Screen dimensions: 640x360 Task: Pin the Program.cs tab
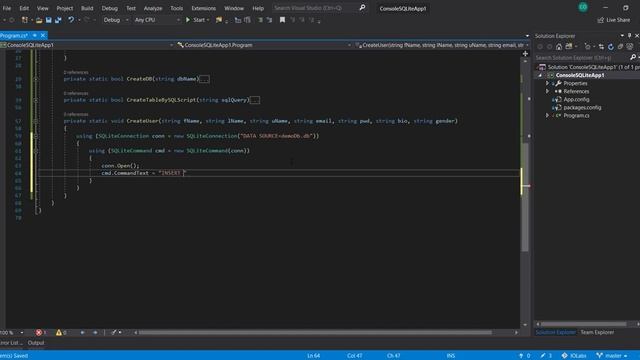coord(35,36)
